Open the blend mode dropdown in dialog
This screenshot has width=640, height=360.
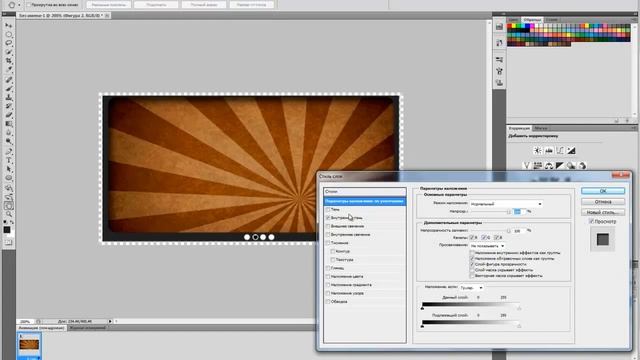point(506,204)
